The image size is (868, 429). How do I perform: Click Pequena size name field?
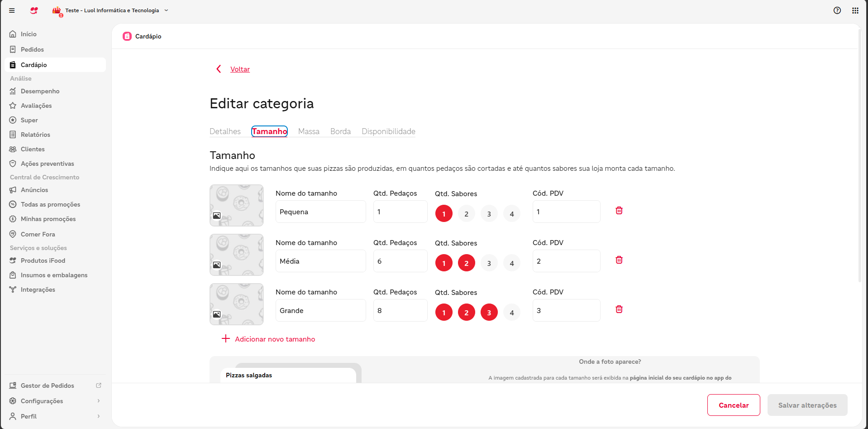point(321,212)
